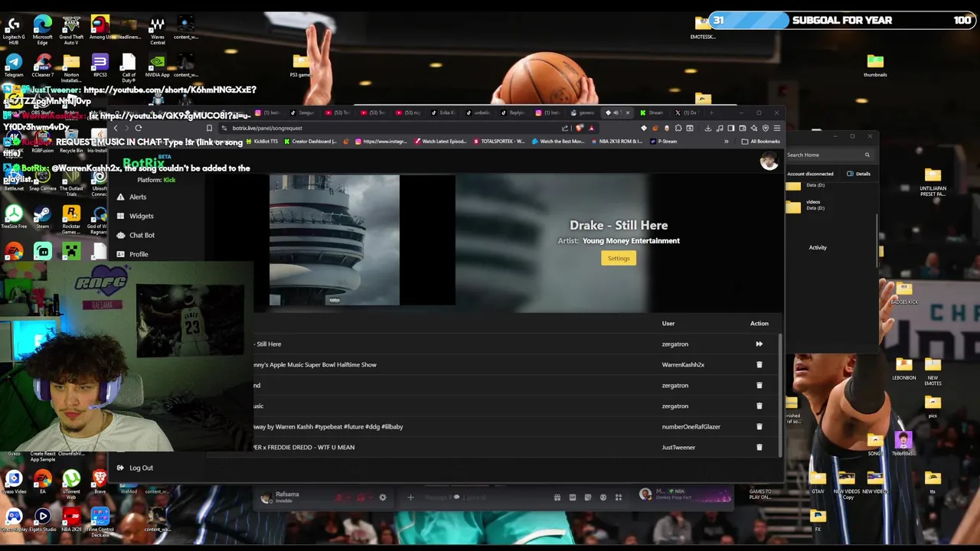
Task: Open NVIDIA App desktop shortcut
Action: (x=157, y=66)
